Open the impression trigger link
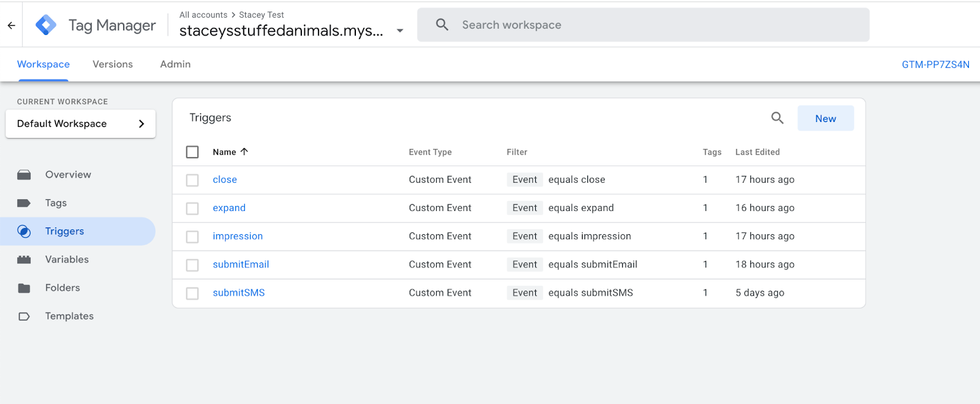The image size is (980, 404). pos(238,236)
